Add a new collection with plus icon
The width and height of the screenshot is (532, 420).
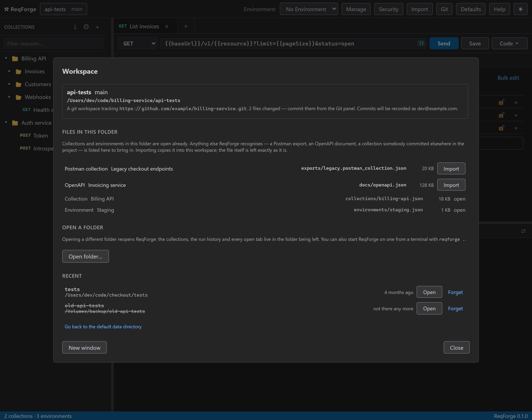point(97,27)
